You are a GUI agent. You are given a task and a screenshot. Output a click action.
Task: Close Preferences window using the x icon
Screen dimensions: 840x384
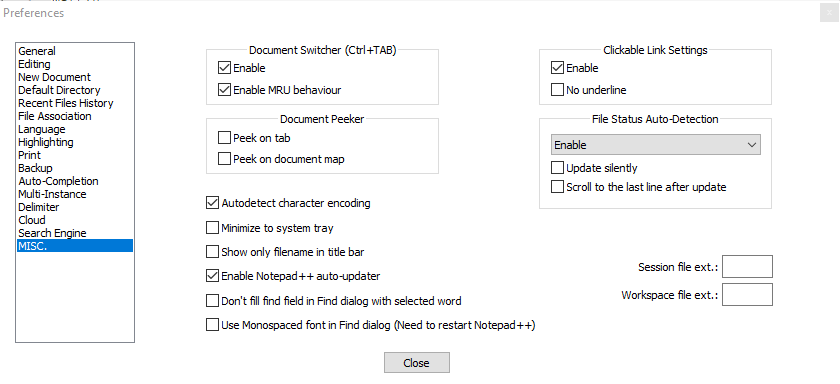pyautogui.click(x=829, y=13)
